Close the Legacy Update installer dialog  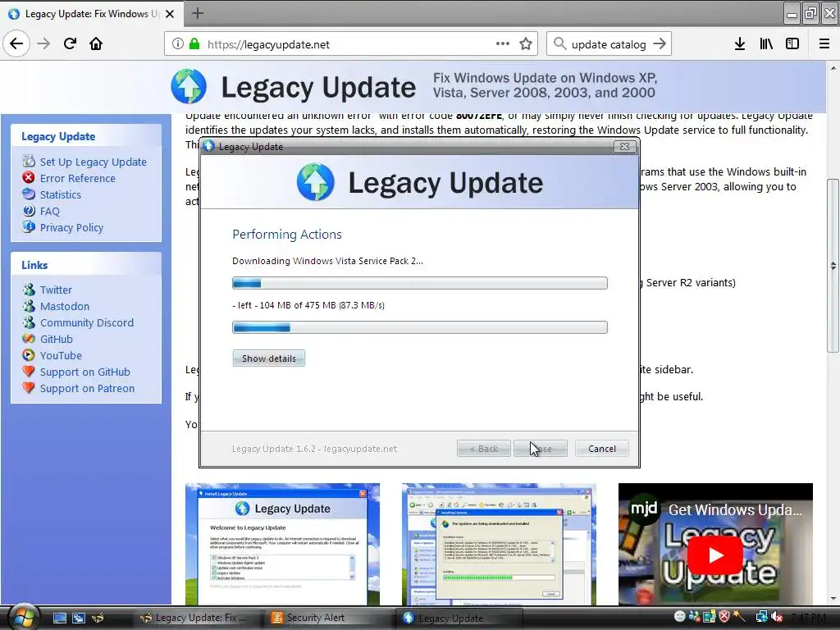[624, 146]
